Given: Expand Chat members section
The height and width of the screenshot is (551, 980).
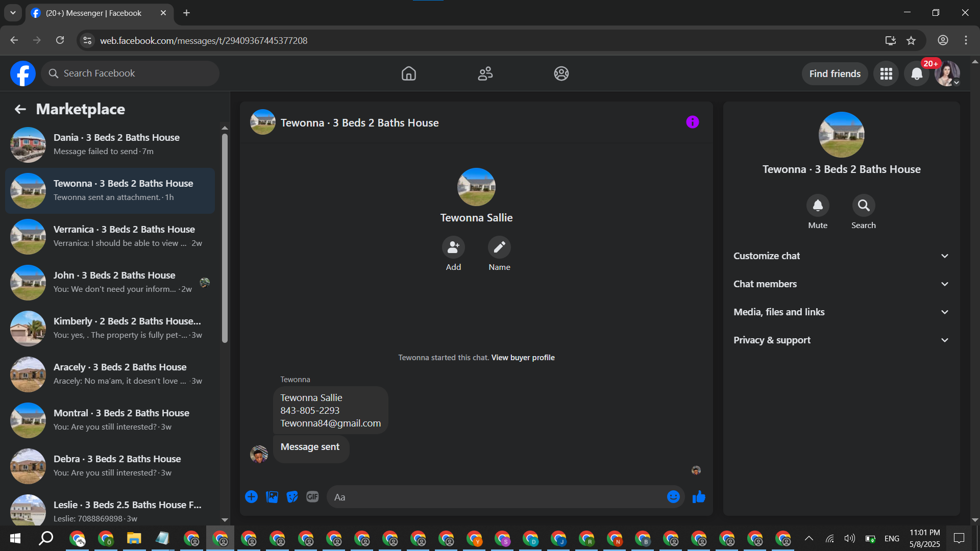Looking at the screenshot, I should [842, 284].
